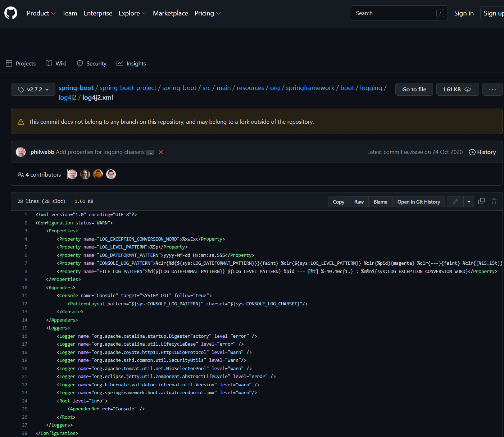Sign in to GitHub
Viewport: 504px width, 437px height.
click(x=464, y=13)
